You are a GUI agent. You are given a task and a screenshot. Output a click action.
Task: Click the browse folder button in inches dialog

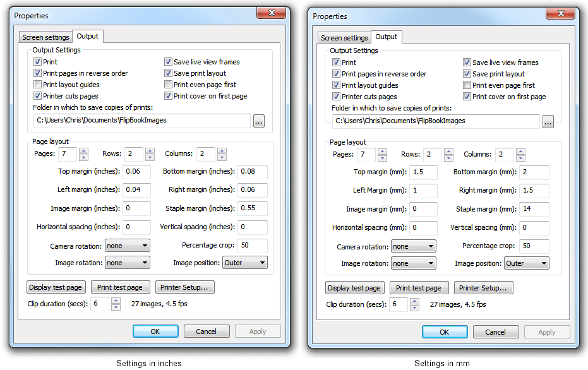[259, 121]
